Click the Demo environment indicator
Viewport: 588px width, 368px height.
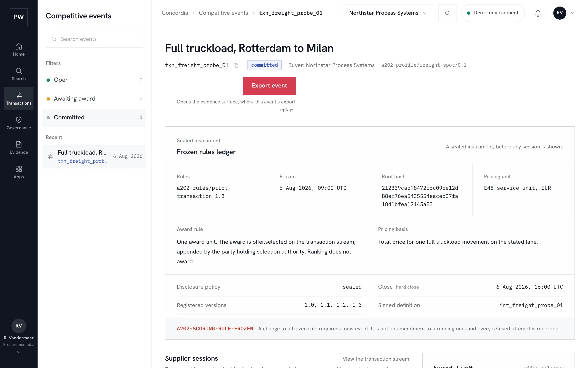[493, 13]
